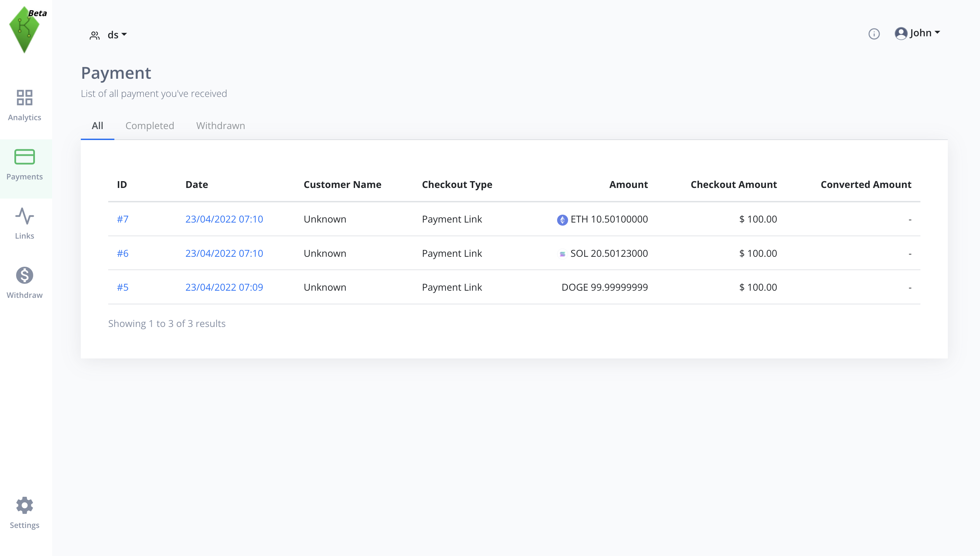Click date 23/04/2022 07:09 link
The image size is (980, 556).
[224, 287]
